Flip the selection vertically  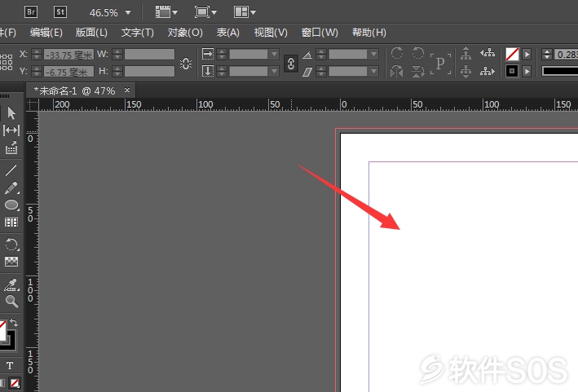tap(417, 71)
